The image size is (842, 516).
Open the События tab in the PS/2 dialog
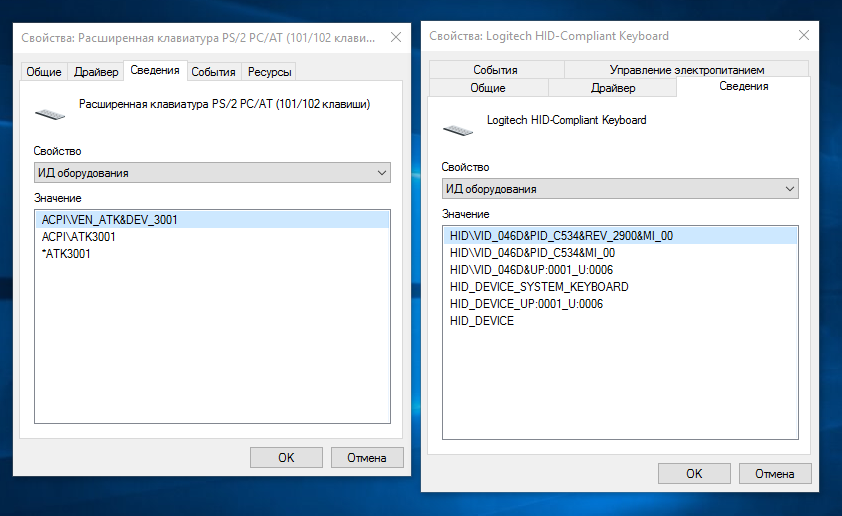(x=213, y=72)
